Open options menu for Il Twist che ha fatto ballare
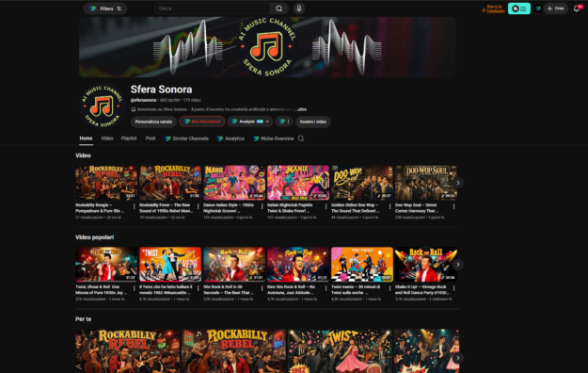Image resolution: width=588 pixels, height=373 pixels. [198, 288]
